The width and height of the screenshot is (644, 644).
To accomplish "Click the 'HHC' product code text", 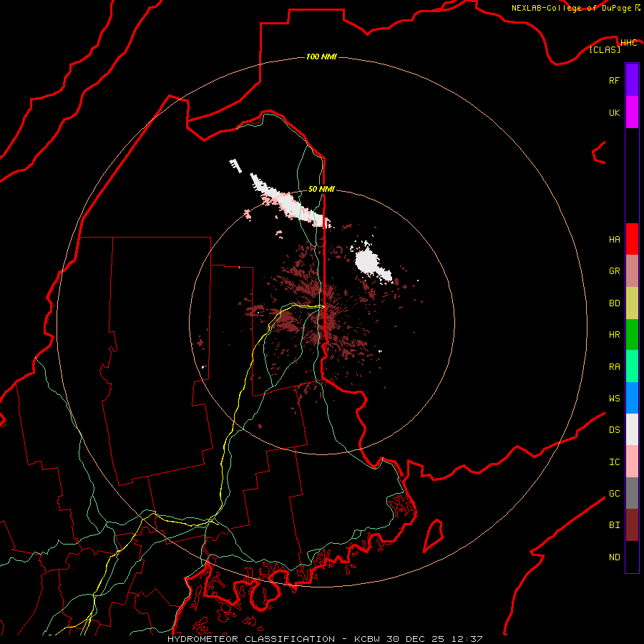I will (628, 43).
